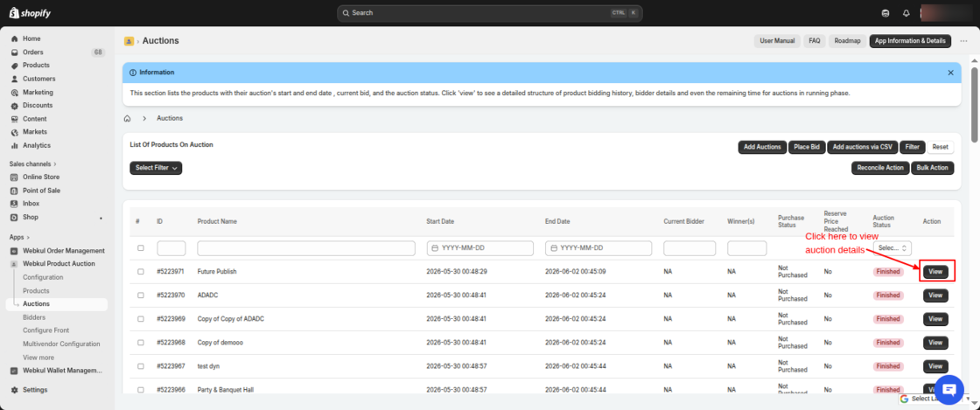Focus the ID filter field
The height and width of the screenshot is (410, 980).
[171, 248]
